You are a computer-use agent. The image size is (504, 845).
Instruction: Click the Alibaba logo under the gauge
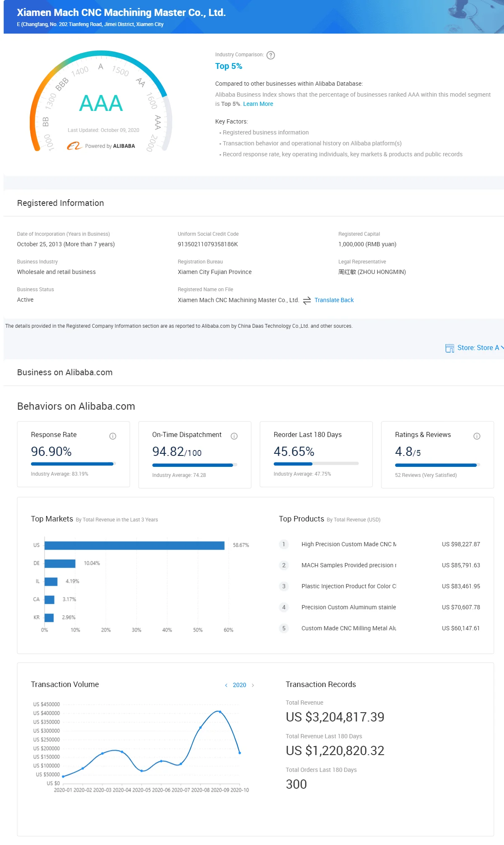point(74,146)
